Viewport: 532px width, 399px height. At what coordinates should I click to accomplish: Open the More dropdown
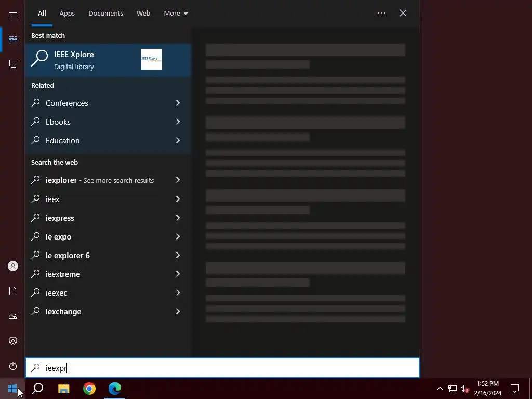coord(176,13)
